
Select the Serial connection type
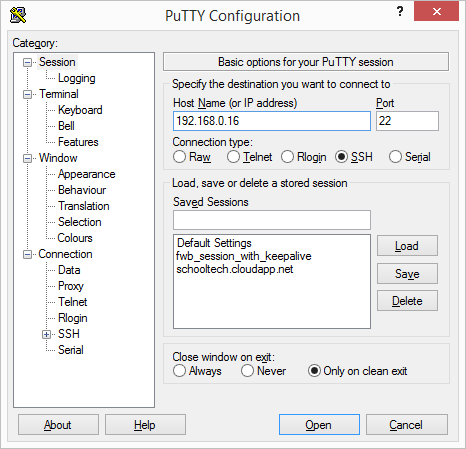[x=395, y=157]
